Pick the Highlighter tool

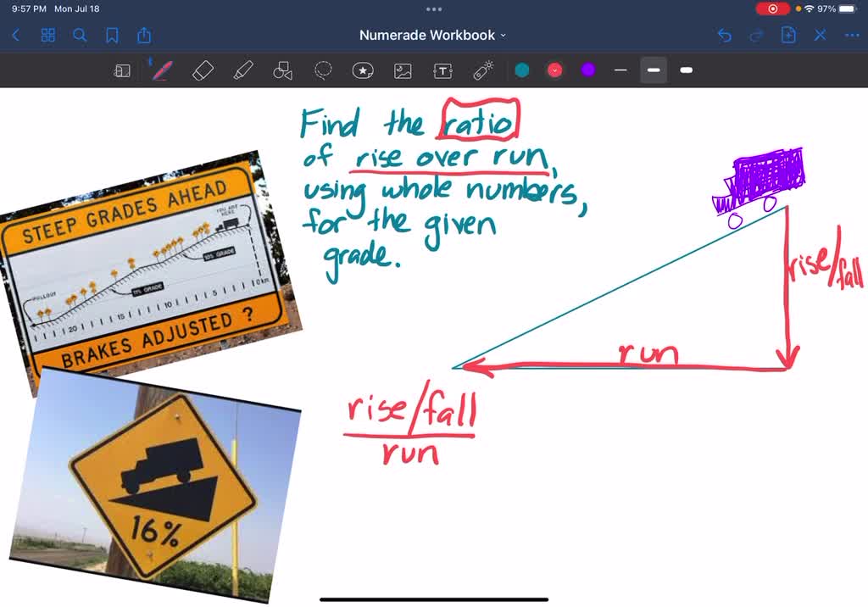[244, 70]
